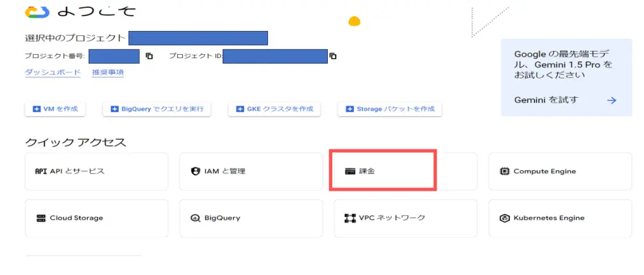Image resolution: width=644 pixels, height=275 pixels.
Task: Click the 課金 billing card icon
Action: (x=350, y=171)
